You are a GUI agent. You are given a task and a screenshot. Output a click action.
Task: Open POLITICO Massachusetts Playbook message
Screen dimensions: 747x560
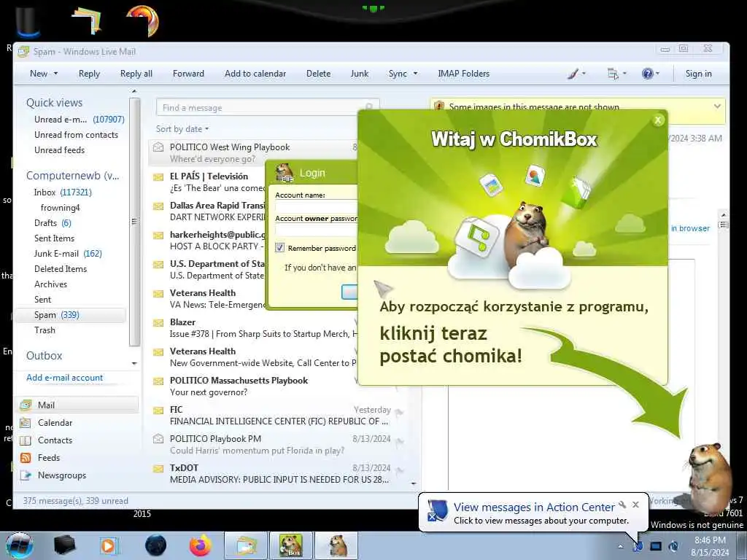coord(253,386)
